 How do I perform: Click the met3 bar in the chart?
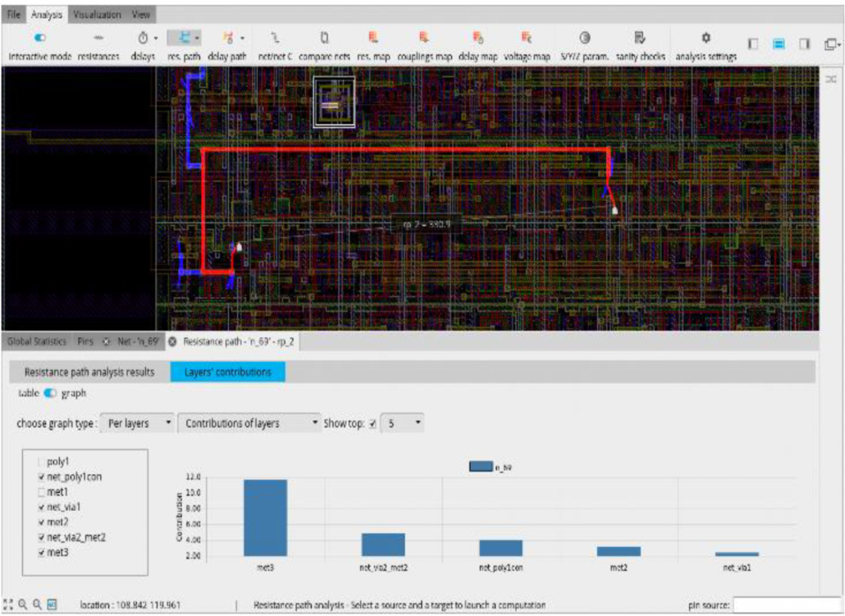265,518
